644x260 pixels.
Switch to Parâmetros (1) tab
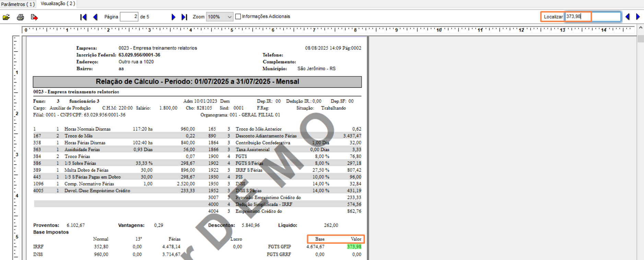18,4
